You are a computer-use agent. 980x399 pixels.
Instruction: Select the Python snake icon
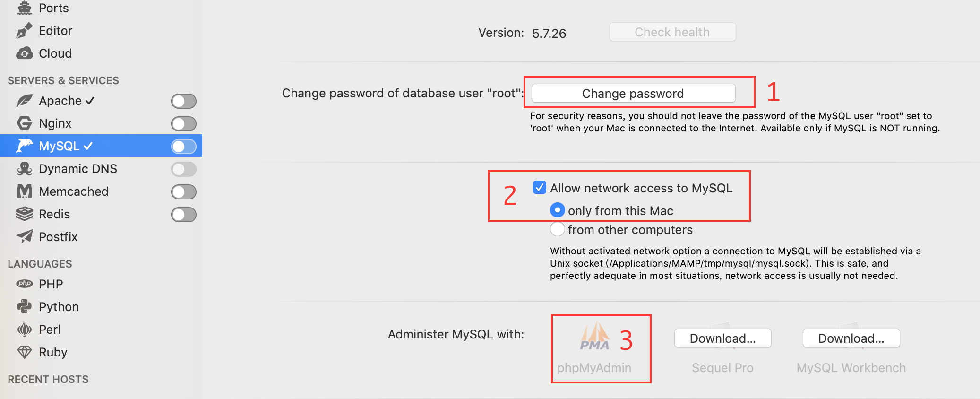pyautogui.click(x=24, y=307)
